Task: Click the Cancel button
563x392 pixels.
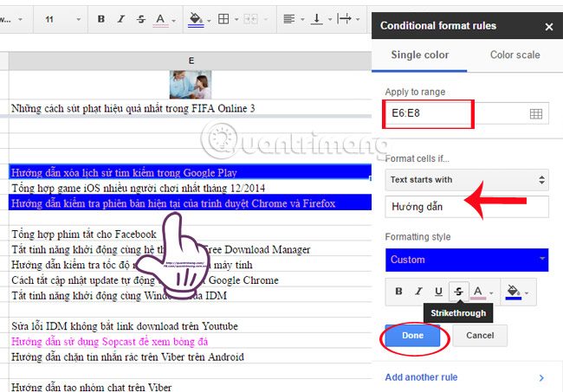Action: pyautogui.click(x=480, y=336)
